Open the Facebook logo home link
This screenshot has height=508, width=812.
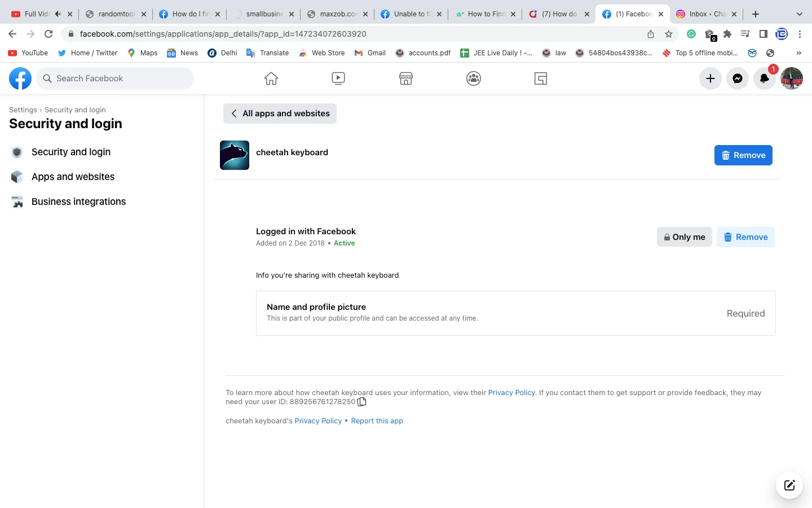point(20,78)
